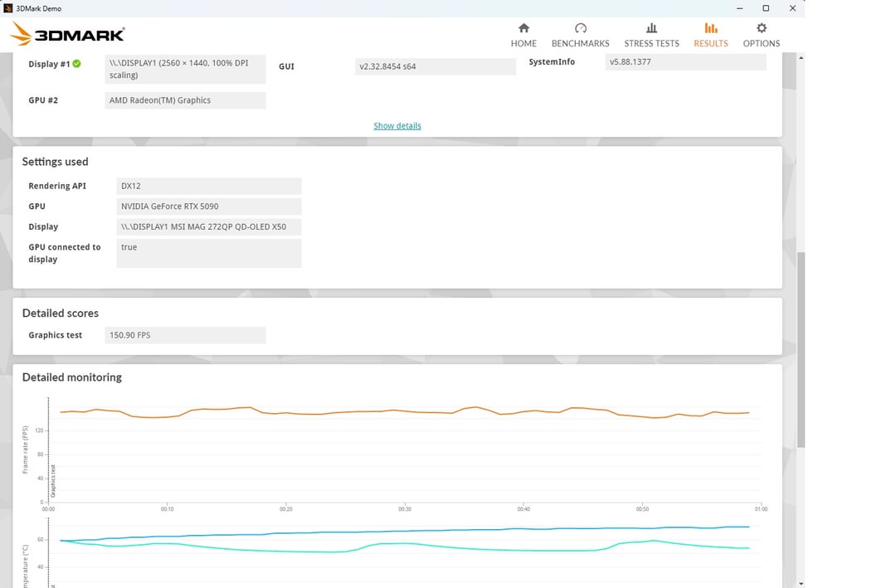Click the MSI MAG 272QP display value
Screen dimensions: 896x588
tap(209, 226)
